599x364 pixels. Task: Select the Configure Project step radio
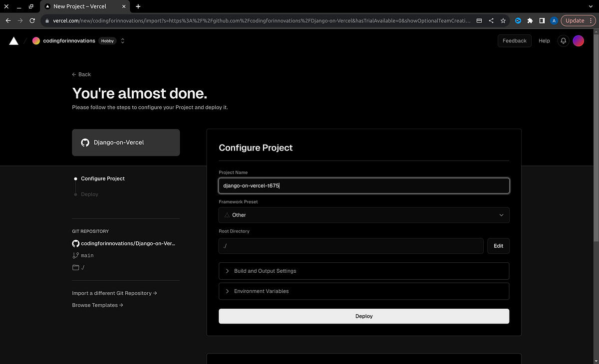tap(75, 178)
